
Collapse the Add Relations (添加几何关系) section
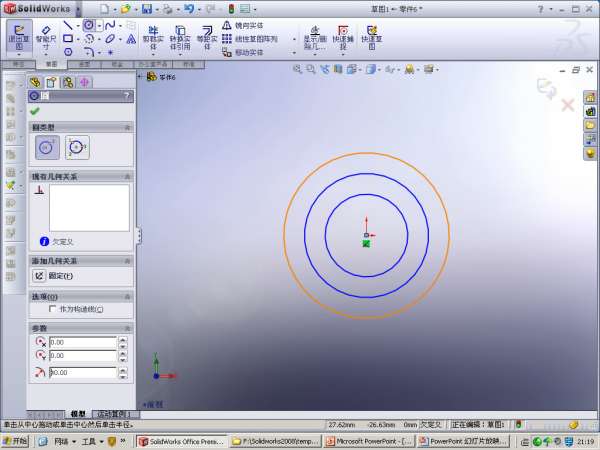tap(127, 261)
